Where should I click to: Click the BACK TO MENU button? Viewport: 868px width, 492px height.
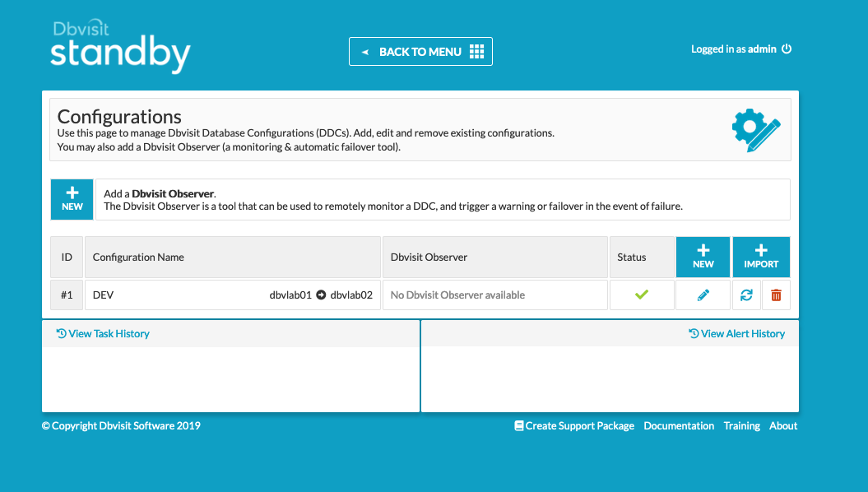pyautogui.click(x=420, y=52)
